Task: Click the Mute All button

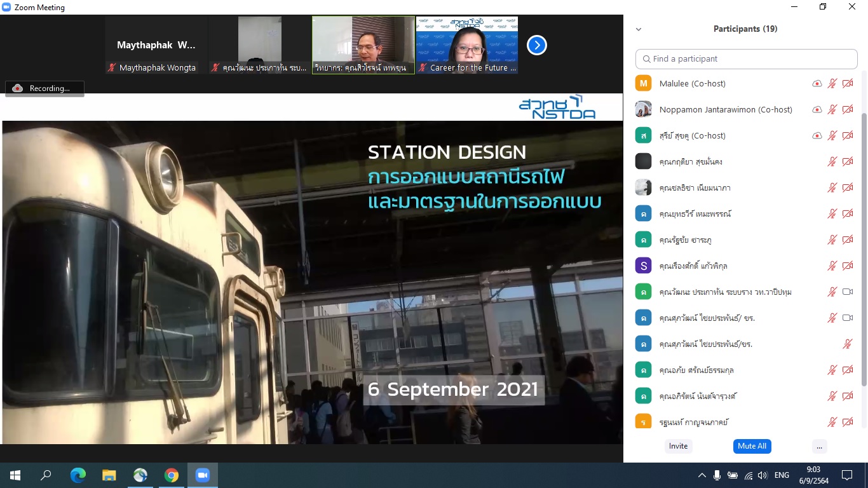Action: coord(752,446)
